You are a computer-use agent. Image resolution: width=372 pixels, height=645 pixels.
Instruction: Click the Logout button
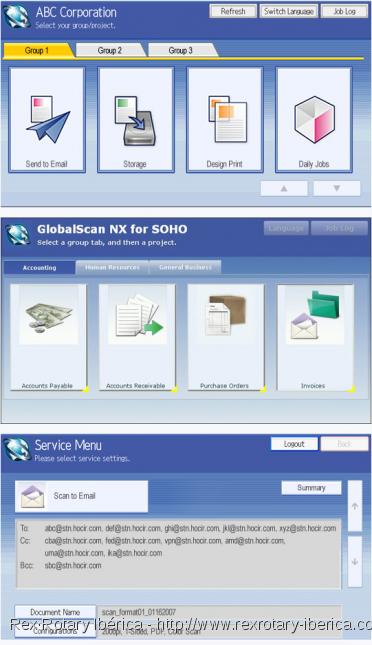coord(294,444)
